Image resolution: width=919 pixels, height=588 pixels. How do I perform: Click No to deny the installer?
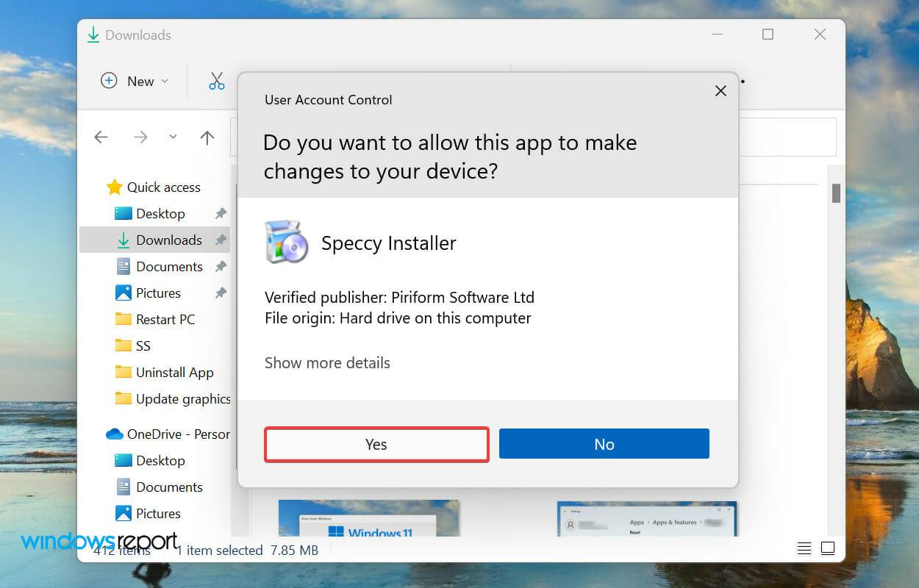604,443
